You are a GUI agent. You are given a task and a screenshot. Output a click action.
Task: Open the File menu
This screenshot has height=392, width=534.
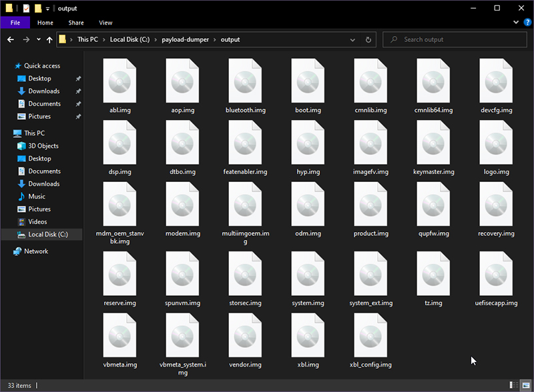point(15,22)
